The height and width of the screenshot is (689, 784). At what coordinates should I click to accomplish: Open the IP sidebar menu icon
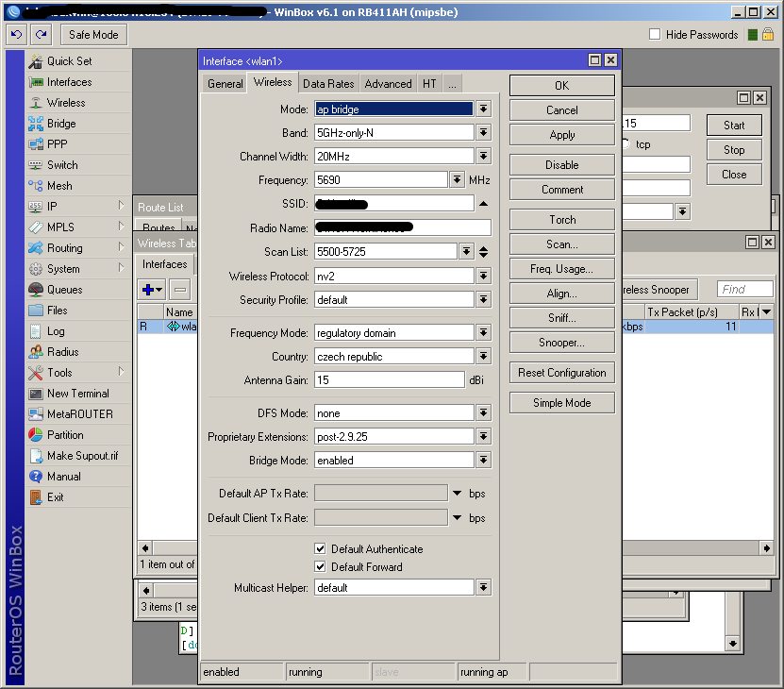[x=36, y=207]
